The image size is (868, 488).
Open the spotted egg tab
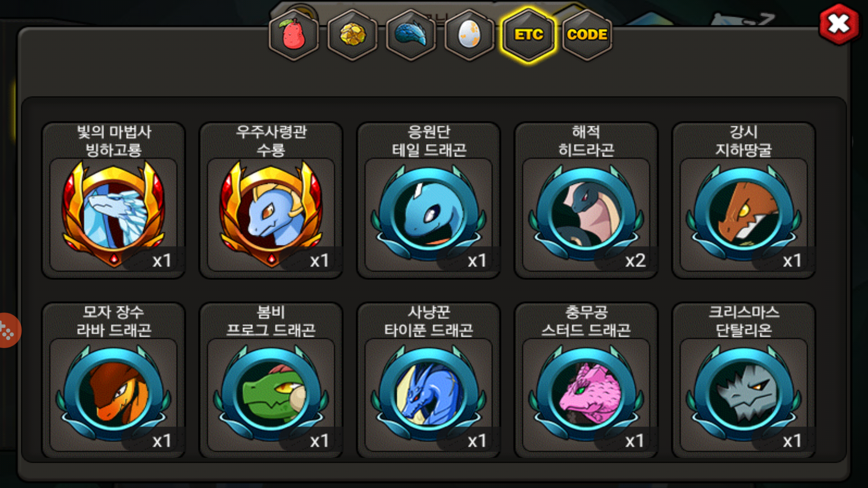coord(470,35)
